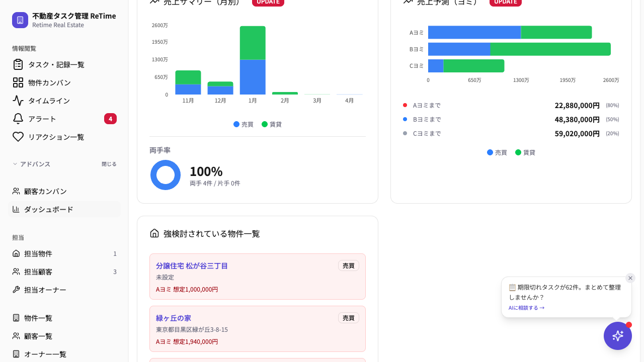
Task: Open タイムライン activity icon
Action: 18,101
